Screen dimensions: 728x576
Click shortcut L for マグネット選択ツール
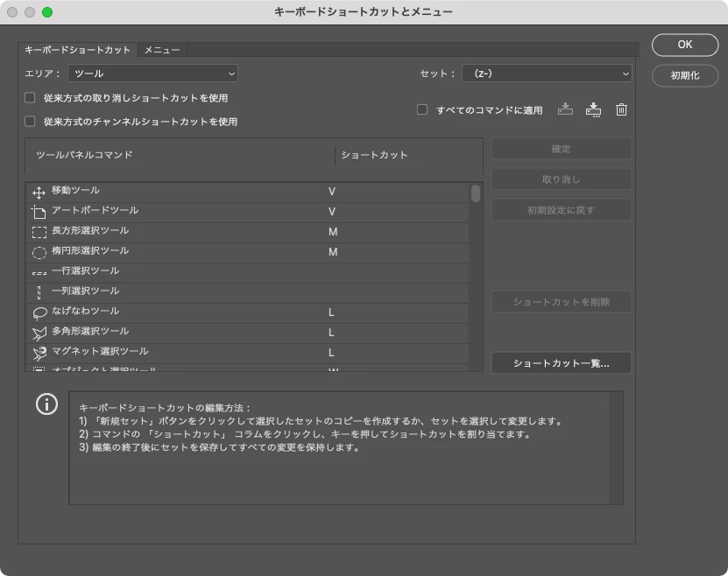[x=331, y=353]
